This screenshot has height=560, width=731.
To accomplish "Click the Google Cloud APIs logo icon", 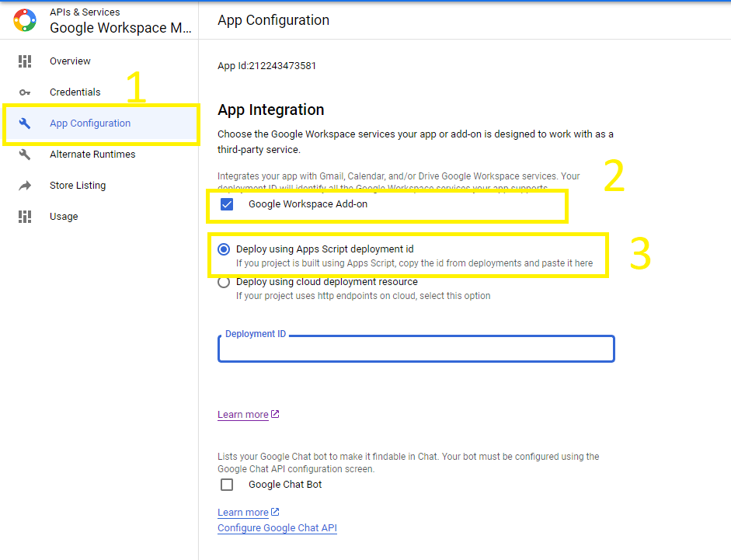I will (x=25, y=20).
